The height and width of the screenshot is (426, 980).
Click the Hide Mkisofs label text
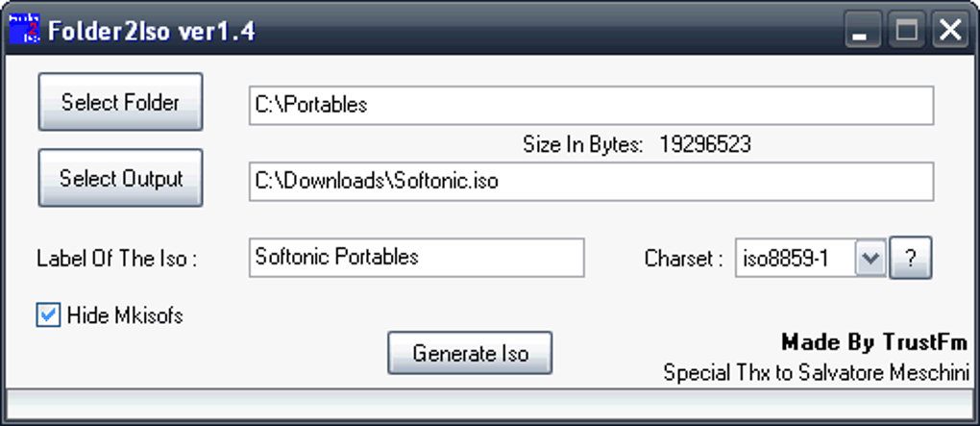pos(125,316)
